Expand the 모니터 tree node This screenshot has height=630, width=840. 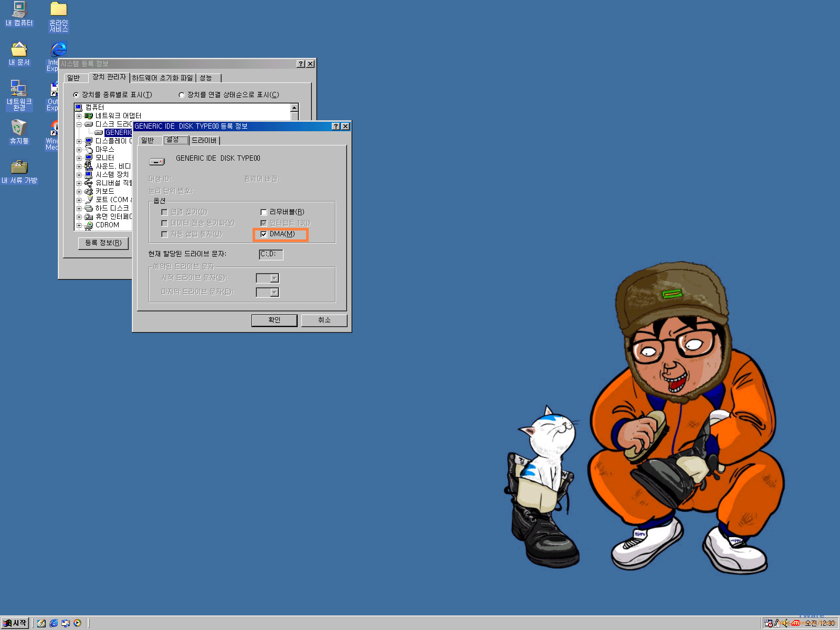click(x=79, y=158)
